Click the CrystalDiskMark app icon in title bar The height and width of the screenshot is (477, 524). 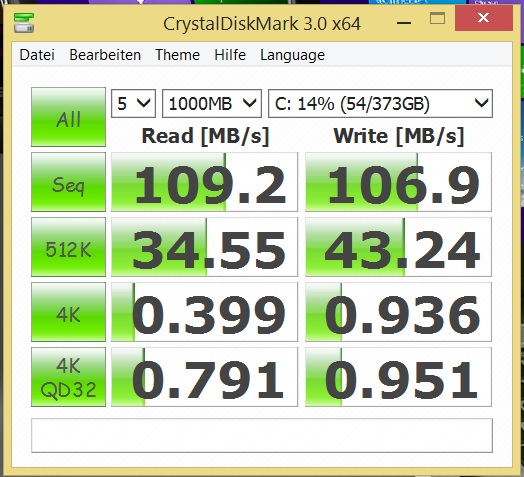24,23
